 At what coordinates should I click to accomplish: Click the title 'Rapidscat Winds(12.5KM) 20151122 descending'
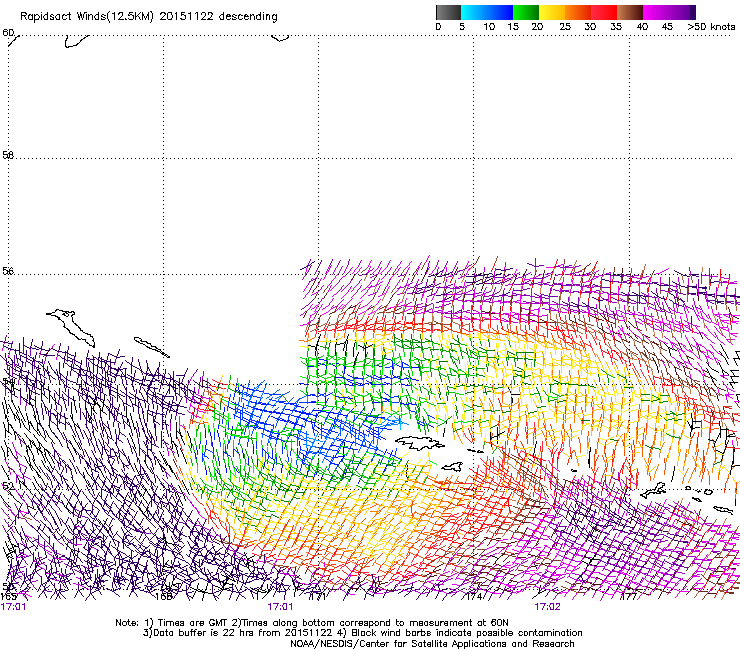[149, 16]
